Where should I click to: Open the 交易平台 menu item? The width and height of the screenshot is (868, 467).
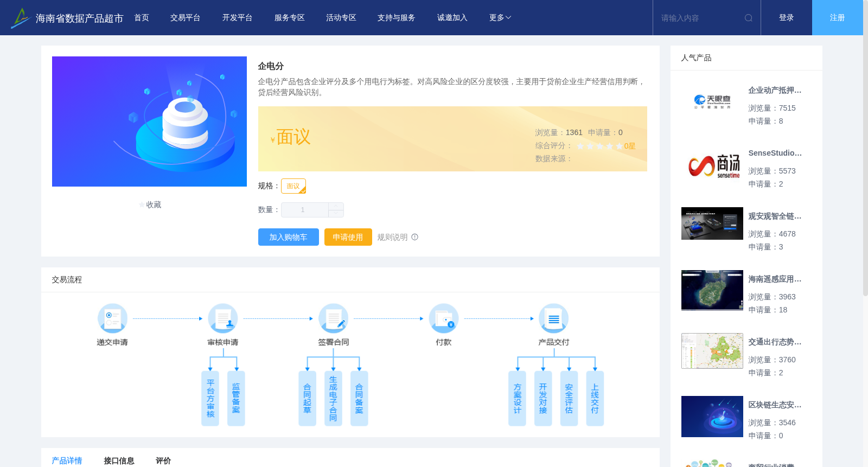(x=186, y=18)
